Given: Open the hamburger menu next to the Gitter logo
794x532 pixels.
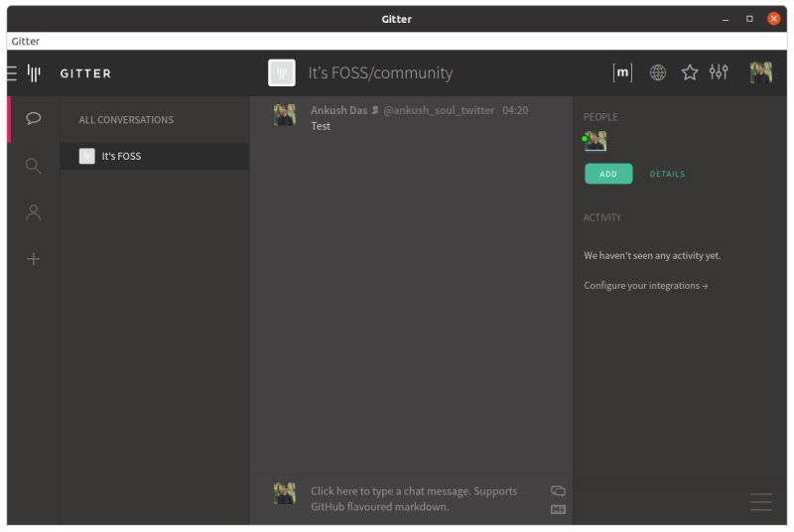Looking at the screenshot, I should coord(12,73).
